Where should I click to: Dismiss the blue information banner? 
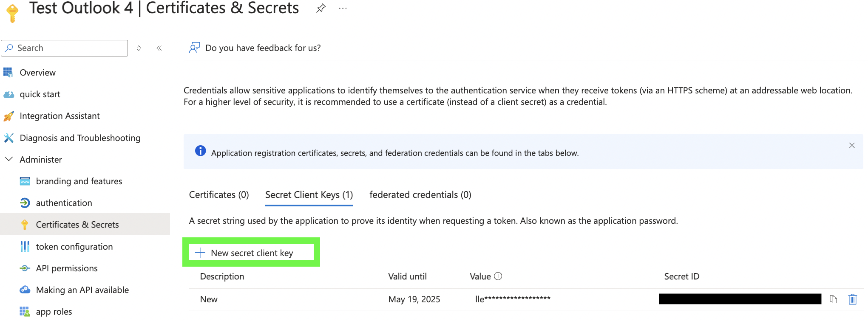(852, 145)
